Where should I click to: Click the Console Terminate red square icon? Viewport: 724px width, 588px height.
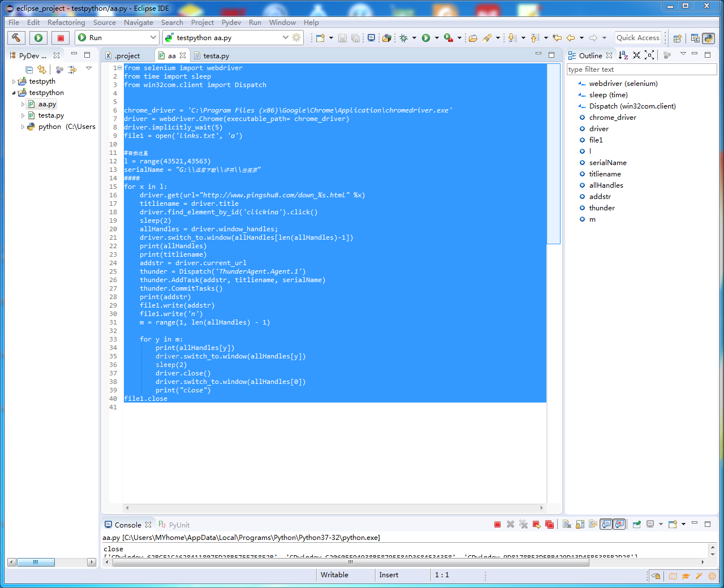coord(497,525)
